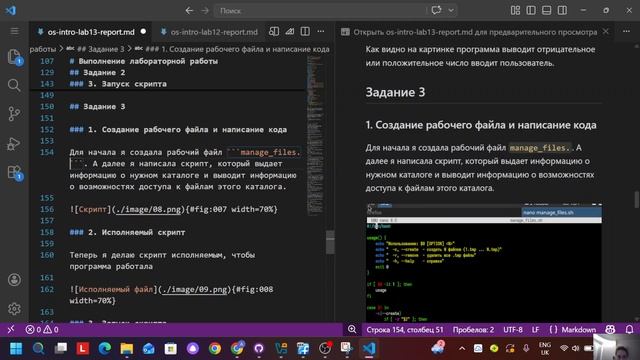Click the preview pane scrollbar thumb
640x360 pixels.
pyautogui.click(x=637, y=200)
